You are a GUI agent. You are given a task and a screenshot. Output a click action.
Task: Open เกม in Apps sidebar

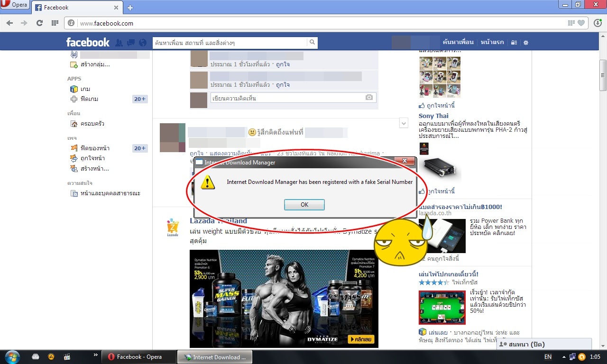pos(85,89)
